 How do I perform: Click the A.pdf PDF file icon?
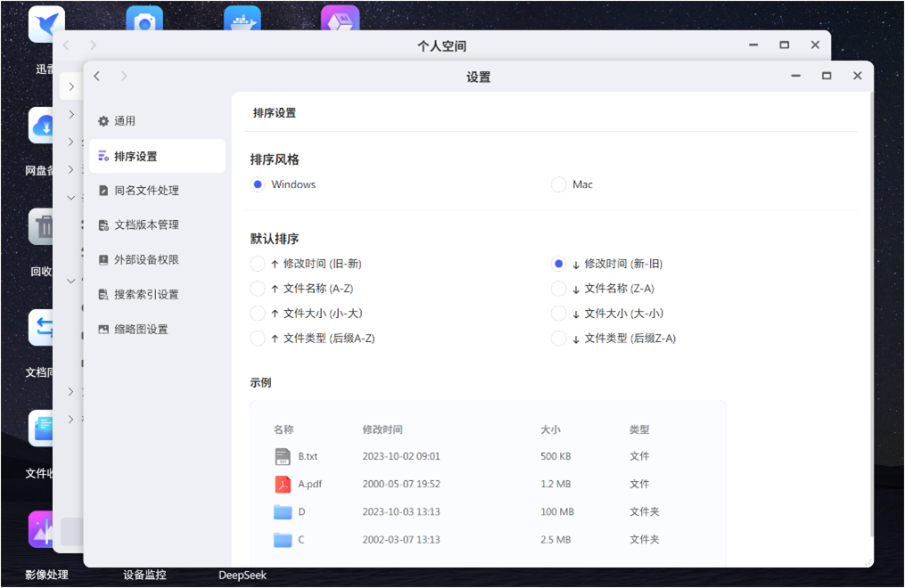pos(283,485)
